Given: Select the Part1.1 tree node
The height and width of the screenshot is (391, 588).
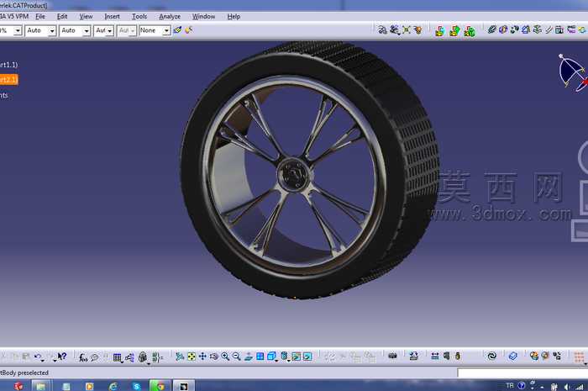Looking at the screenshot, I should pyautogui.click(x=8, y=65).
